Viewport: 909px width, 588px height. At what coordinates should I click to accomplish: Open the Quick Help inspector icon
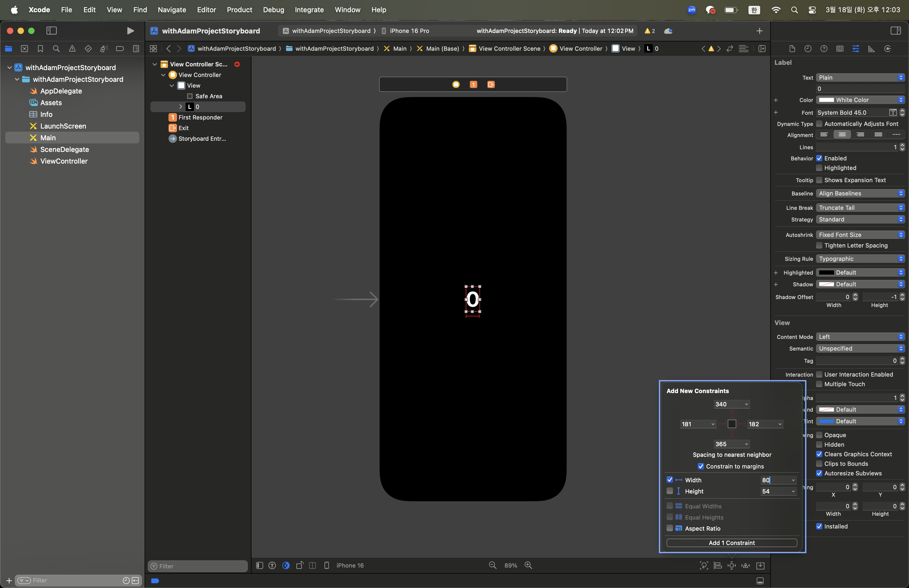(824, 48)
